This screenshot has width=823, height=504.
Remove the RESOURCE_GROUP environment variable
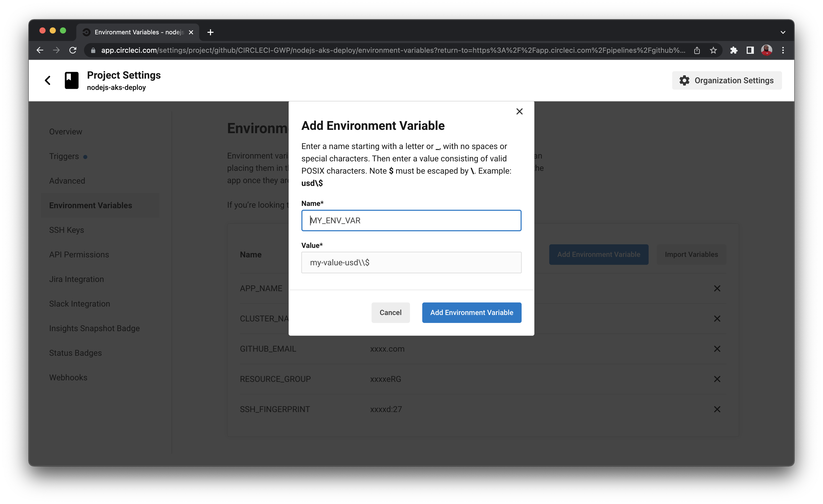[x=717, y=379]
